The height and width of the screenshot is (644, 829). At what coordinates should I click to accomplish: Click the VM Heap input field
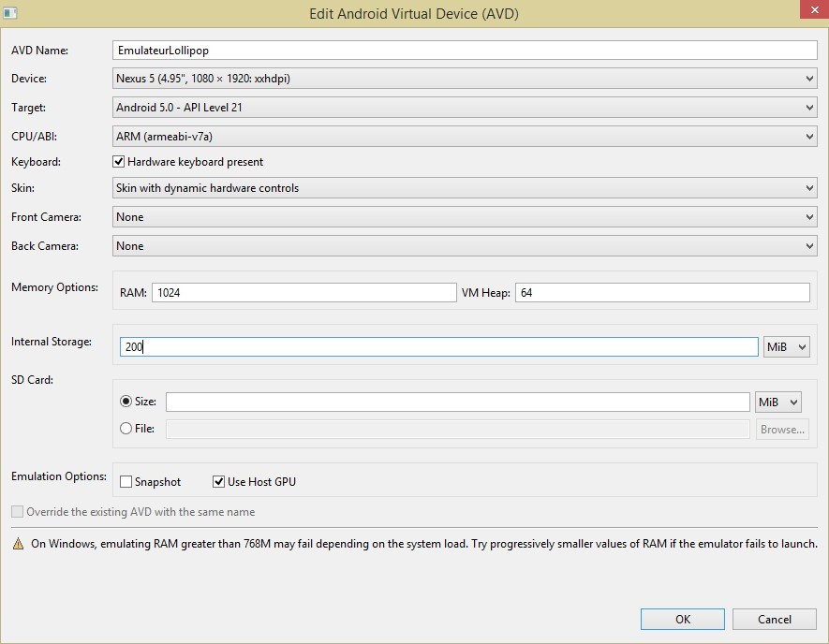pyautogui.click(x=662, y=293)
